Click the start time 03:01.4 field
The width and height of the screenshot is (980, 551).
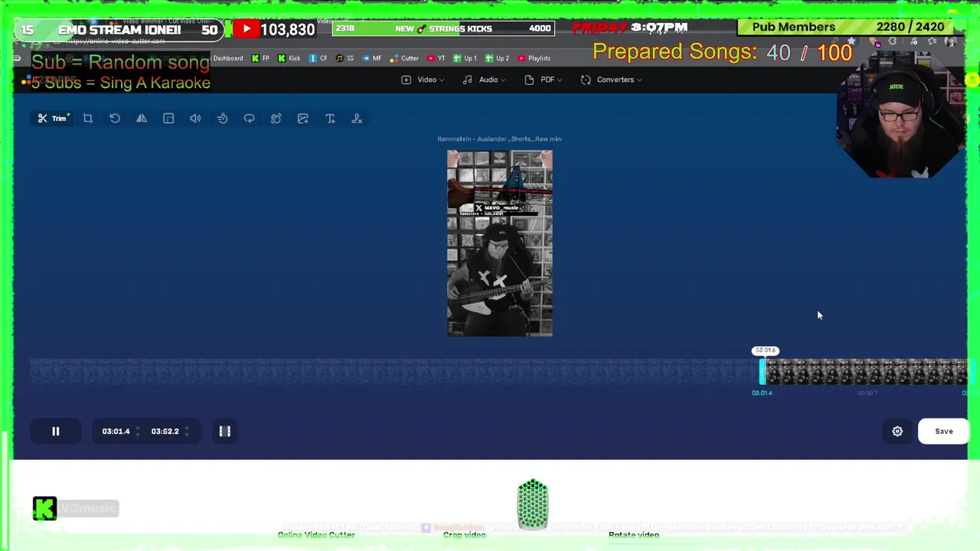pyautogui.click(x=116, y=432)
